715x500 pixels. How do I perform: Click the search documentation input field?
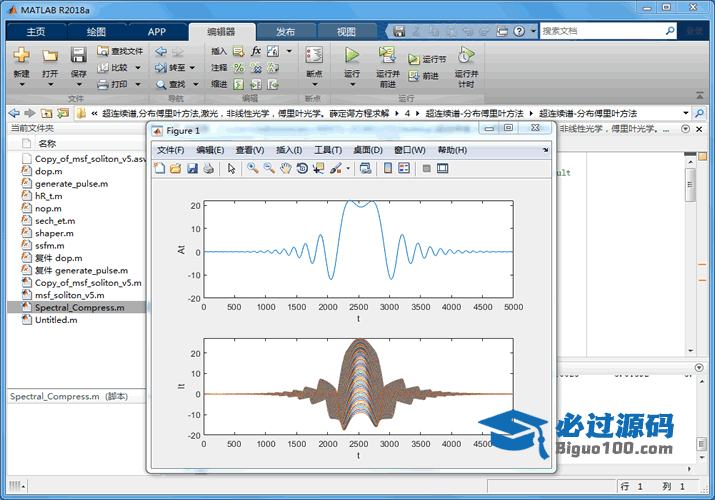(602, 31)
